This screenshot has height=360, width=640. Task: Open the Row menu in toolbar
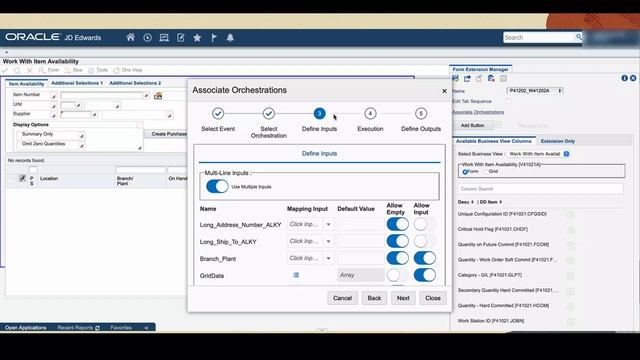tap(73, 70)
